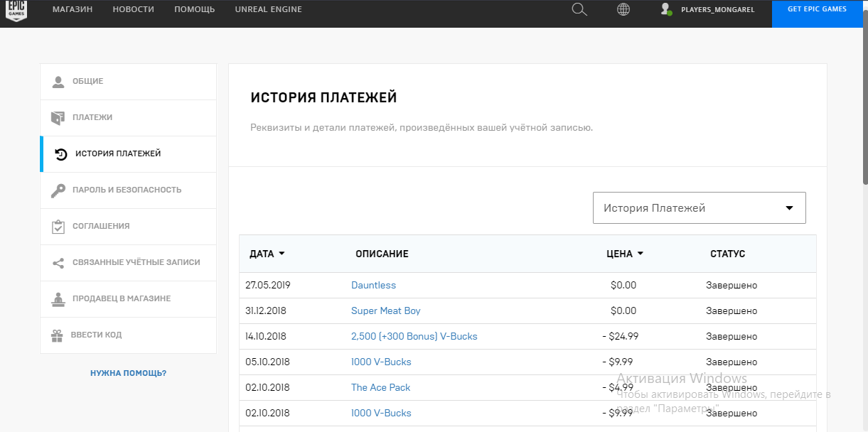
Task: Open the Super Meat Boy entry
Action: 385,310
